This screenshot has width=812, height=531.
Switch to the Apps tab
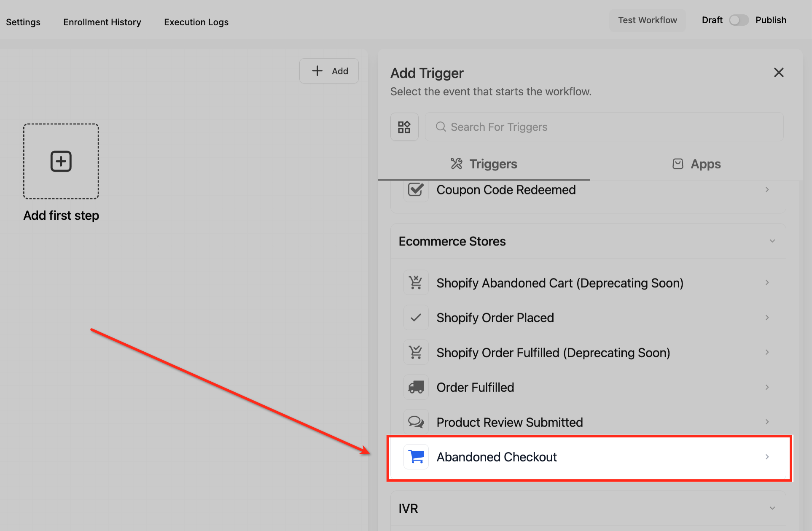point(696,164)
